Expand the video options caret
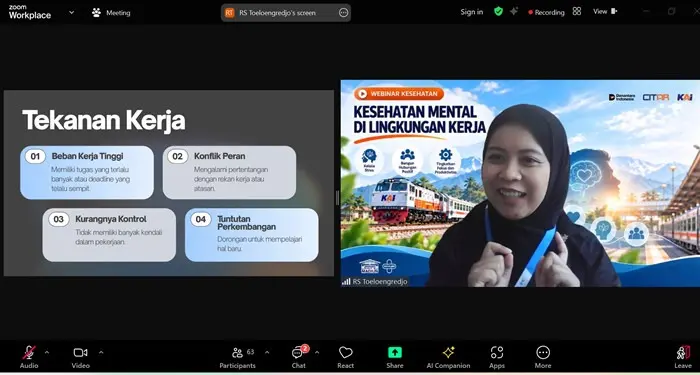 pyautogui.click(x=101, y=353)
